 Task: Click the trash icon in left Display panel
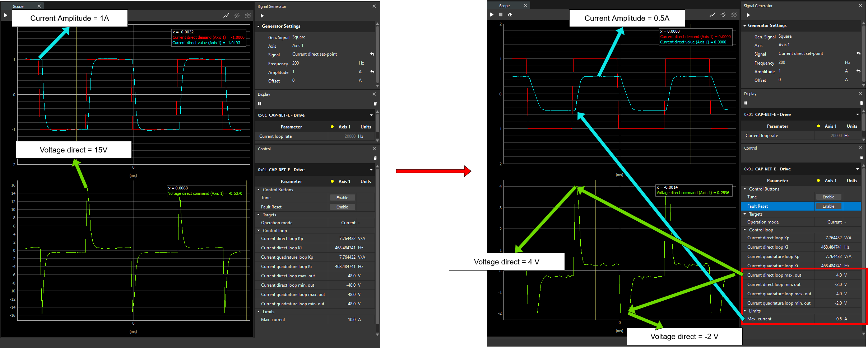375,104
